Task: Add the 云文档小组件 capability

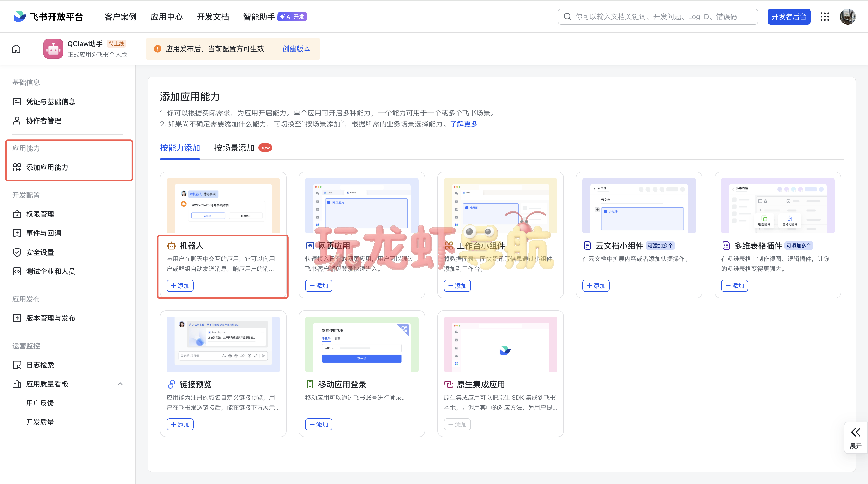Action: [596, 286]
